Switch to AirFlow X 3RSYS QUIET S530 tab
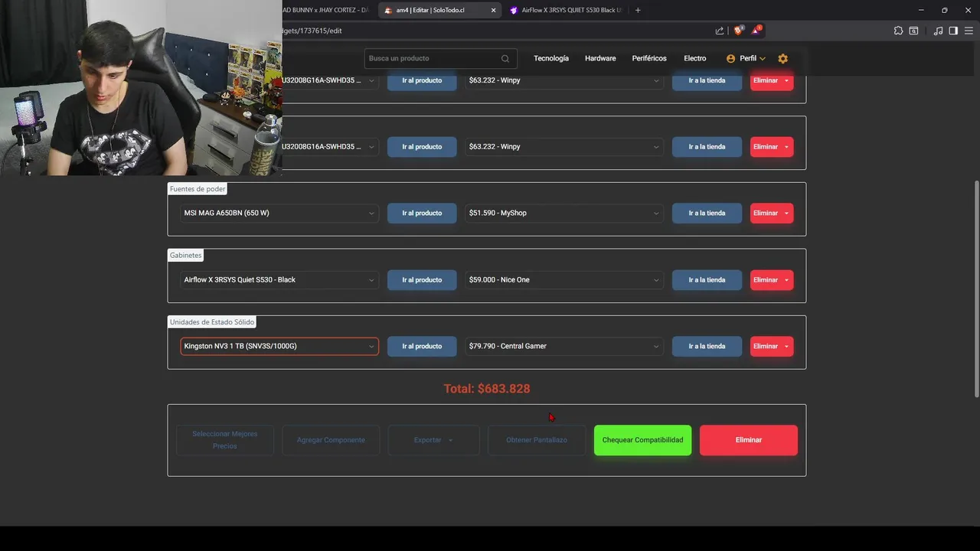980x551 pixels. pos(567,10)
